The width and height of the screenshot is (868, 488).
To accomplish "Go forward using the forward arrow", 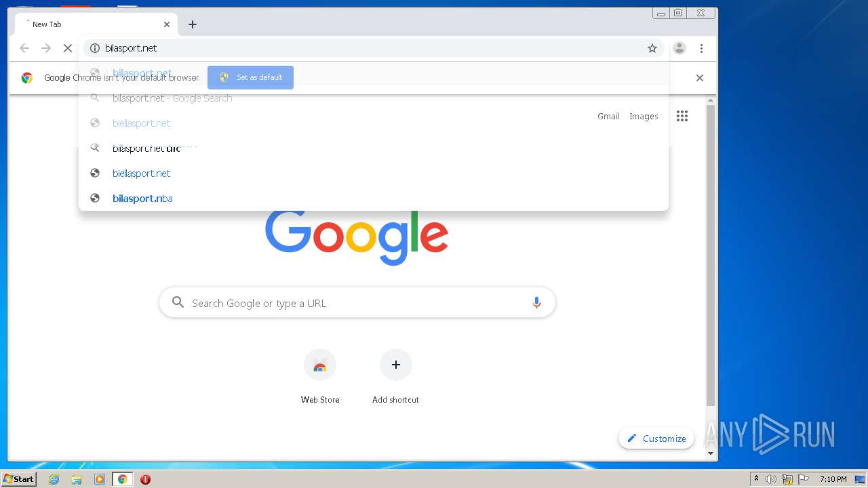I will pyautogui.click(x=46, y=48).
